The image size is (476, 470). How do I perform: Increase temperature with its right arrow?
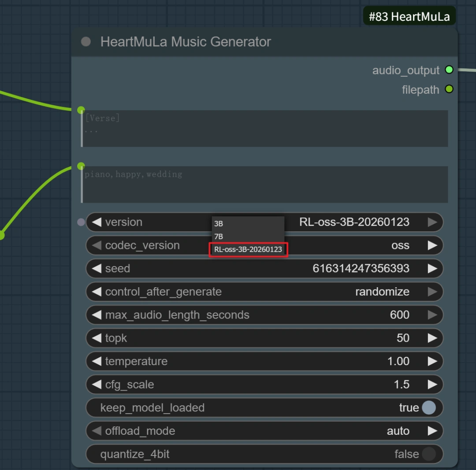432,361
